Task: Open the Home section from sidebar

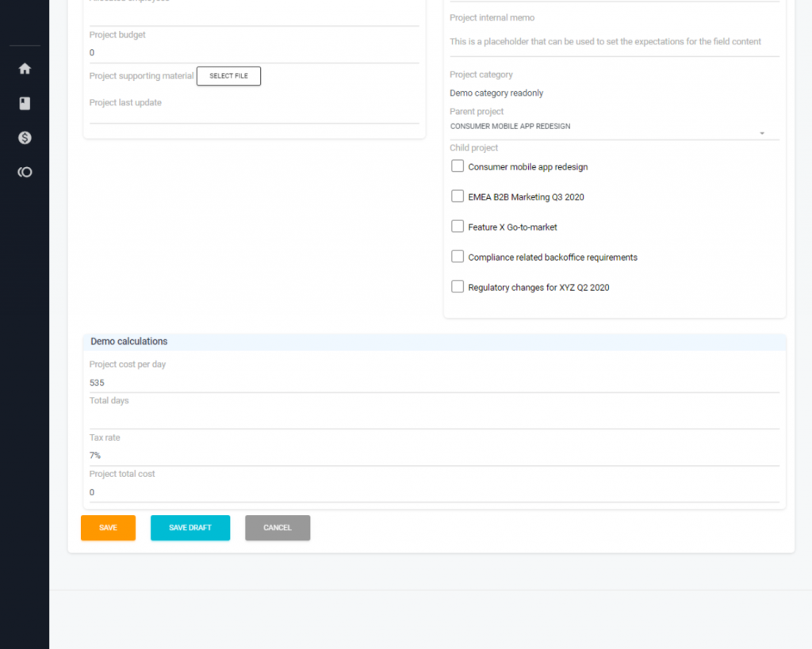Action: 25,68
